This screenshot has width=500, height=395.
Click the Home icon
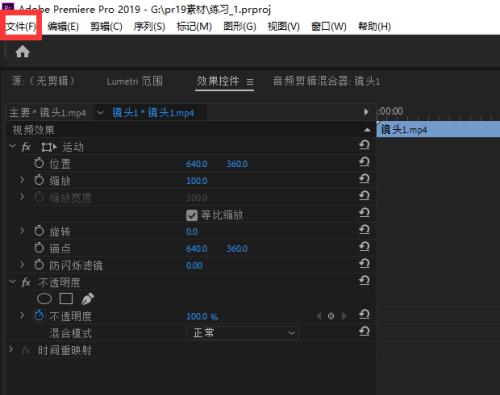coord(23,52)
